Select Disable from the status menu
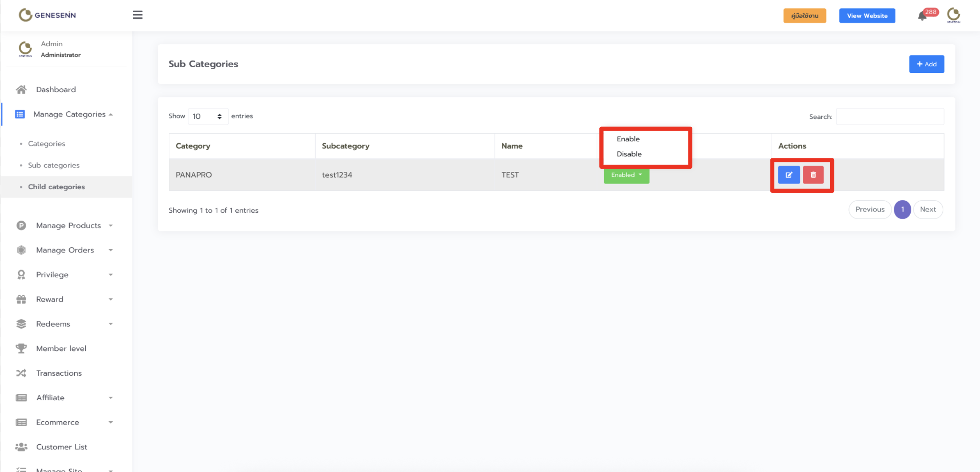Image resolution: width=980 pixels, height=472 pixels. coord(629,154)
